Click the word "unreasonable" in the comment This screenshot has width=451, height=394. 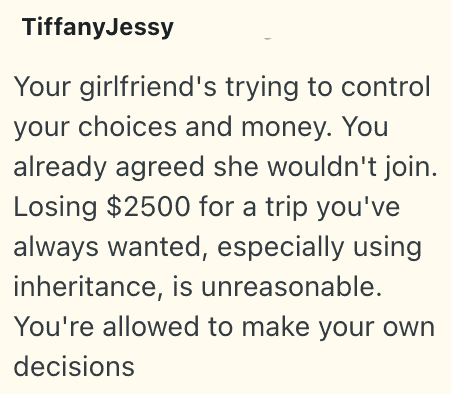click(x=291, y=287)
